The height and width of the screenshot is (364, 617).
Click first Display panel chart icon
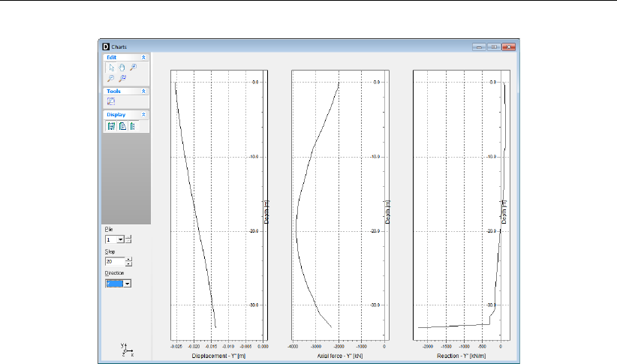click(x=111, y=126)
